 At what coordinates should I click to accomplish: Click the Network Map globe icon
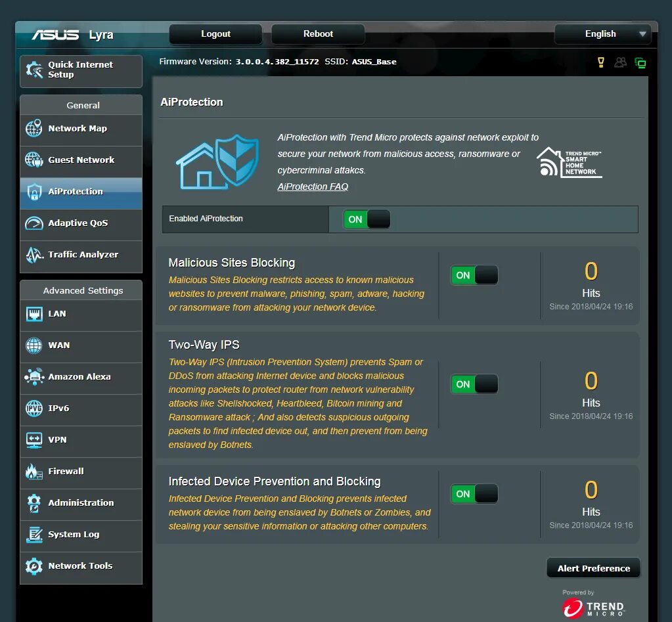tap(34, 128)
